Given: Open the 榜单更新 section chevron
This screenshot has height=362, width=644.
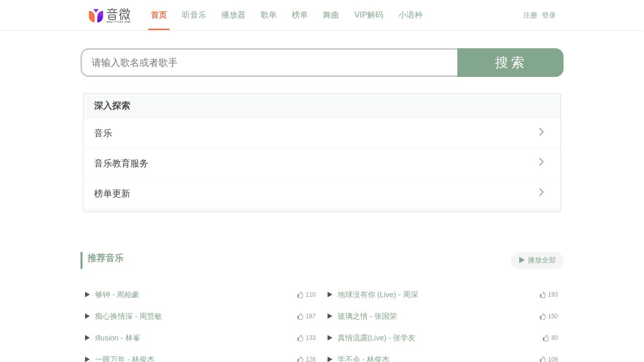Looking at the screenshot, I should coord(541,192).
